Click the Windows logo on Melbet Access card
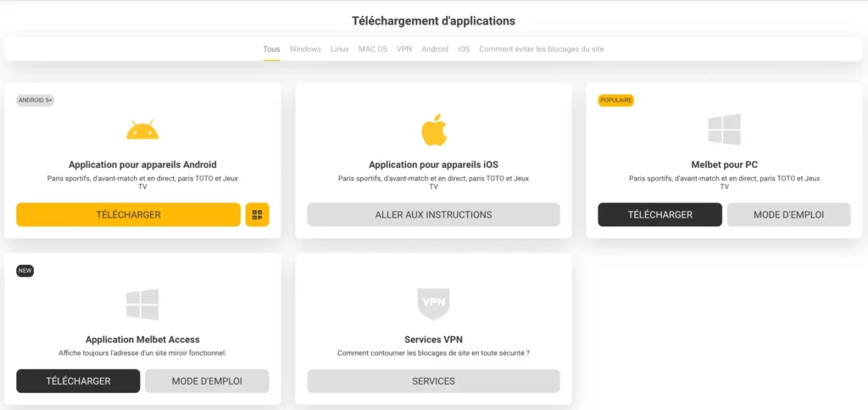The height and width of the screenshot is (410, 868). pos(142,304)
